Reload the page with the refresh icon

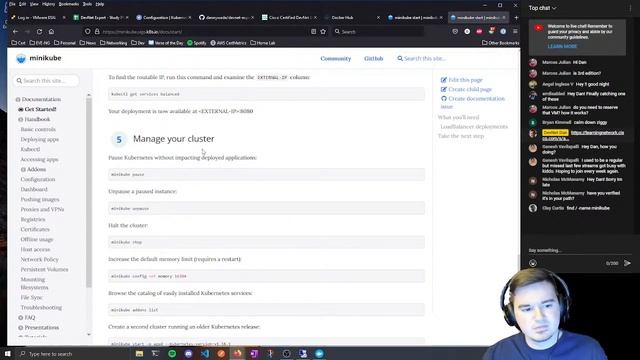39,31
